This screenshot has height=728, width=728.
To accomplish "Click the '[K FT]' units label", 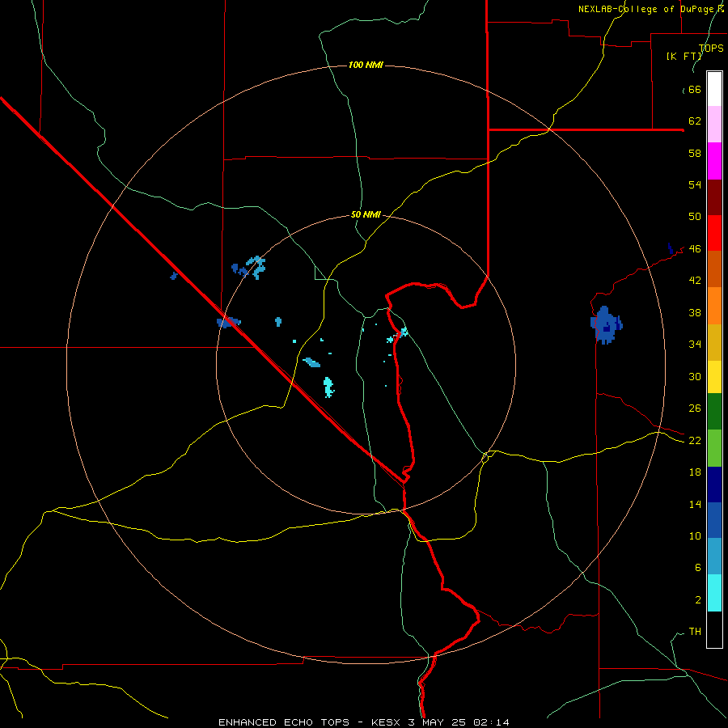I will tap(684, 56).
